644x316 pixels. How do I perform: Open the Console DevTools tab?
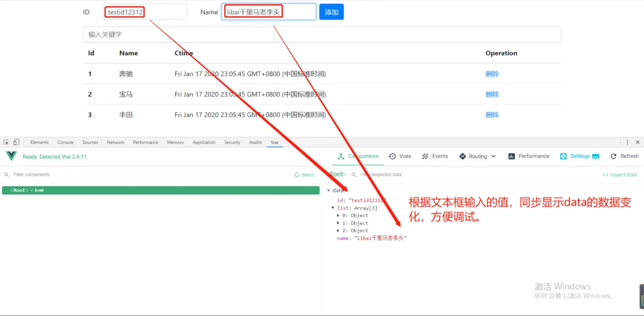point(65,142)
